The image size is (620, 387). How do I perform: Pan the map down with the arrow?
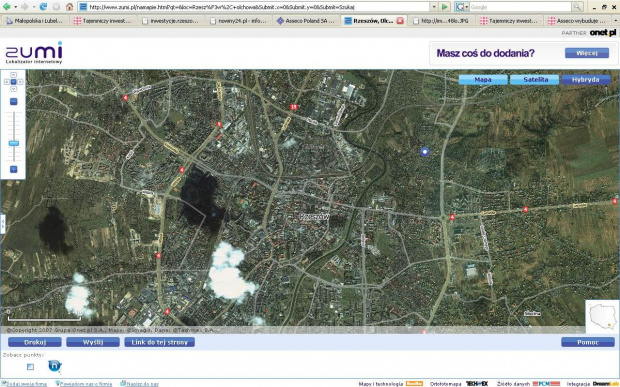pos(13,89)
